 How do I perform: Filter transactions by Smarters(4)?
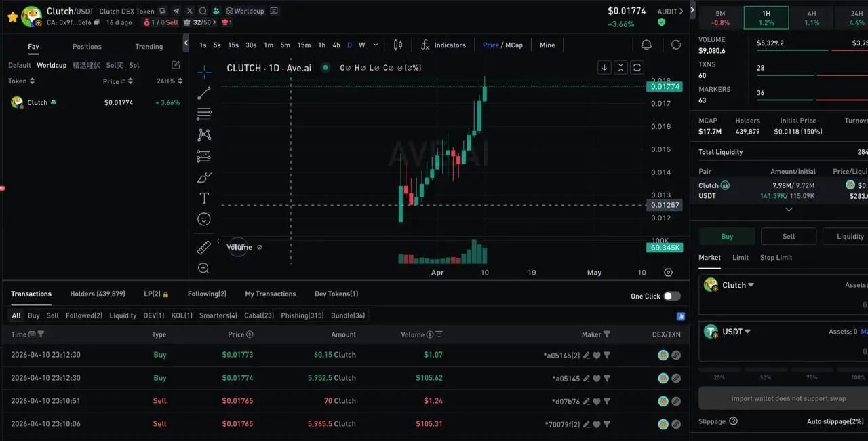[x=218, y=315]
